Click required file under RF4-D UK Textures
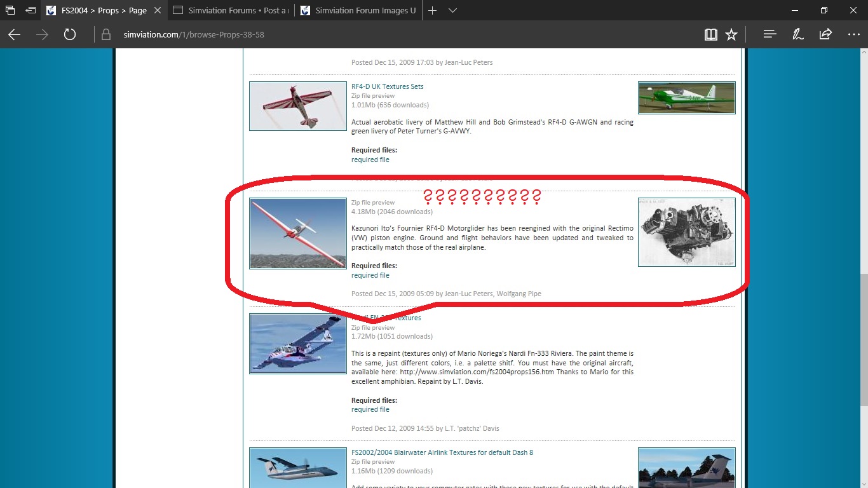868x488 pixels. (370, 160)
